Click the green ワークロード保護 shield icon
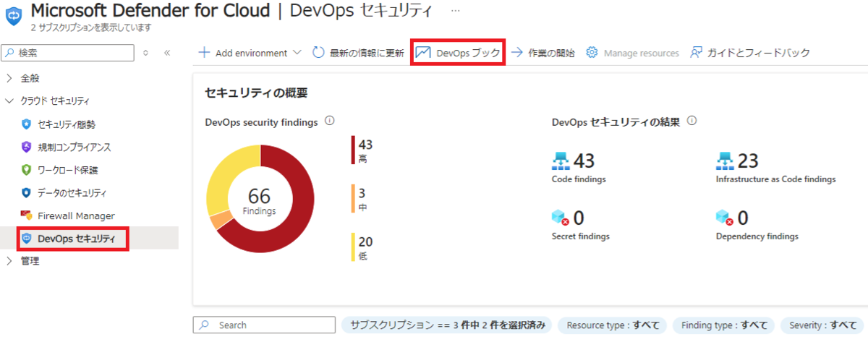Viewport: 868px width, 342px height. click(27, 170)
